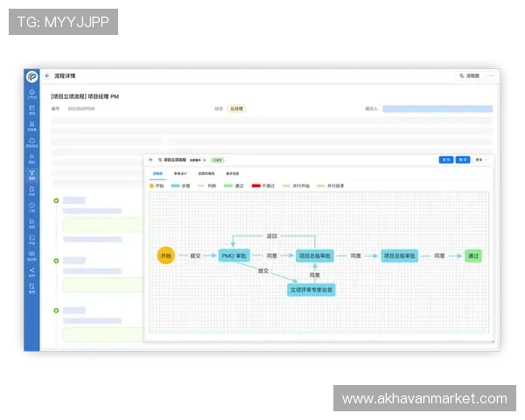The width and height of the screenshot is (525, 420).
Task: Go back using the 流程详情 arrow
Action: coord(46,77)
